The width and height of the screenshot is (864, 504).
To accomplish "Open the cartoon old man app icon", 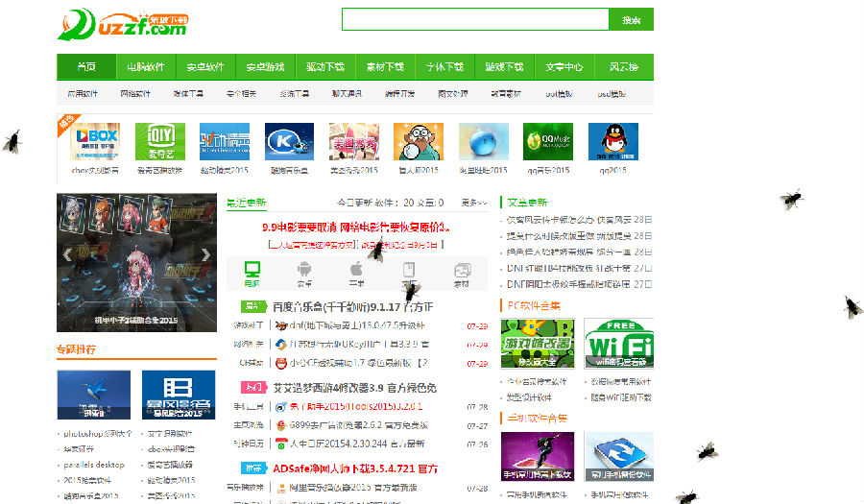I will [x=419, y=141].
